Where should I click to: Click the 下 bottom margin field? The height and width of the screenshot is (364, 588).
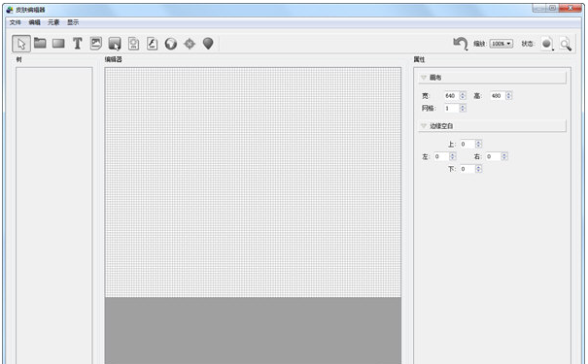click(x=467, y=169)
